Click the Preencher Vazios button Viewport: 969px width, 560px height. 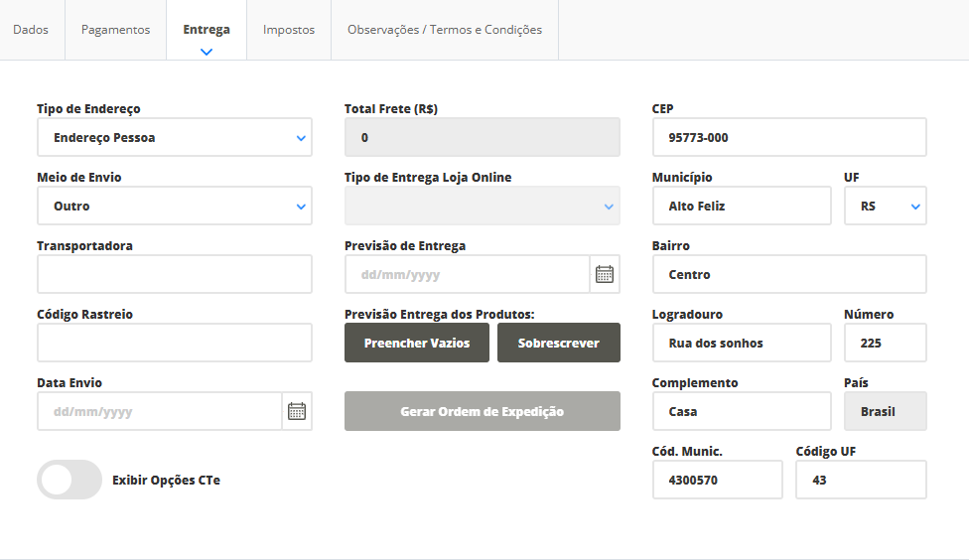pyautogui.click(x=417, y=343)
